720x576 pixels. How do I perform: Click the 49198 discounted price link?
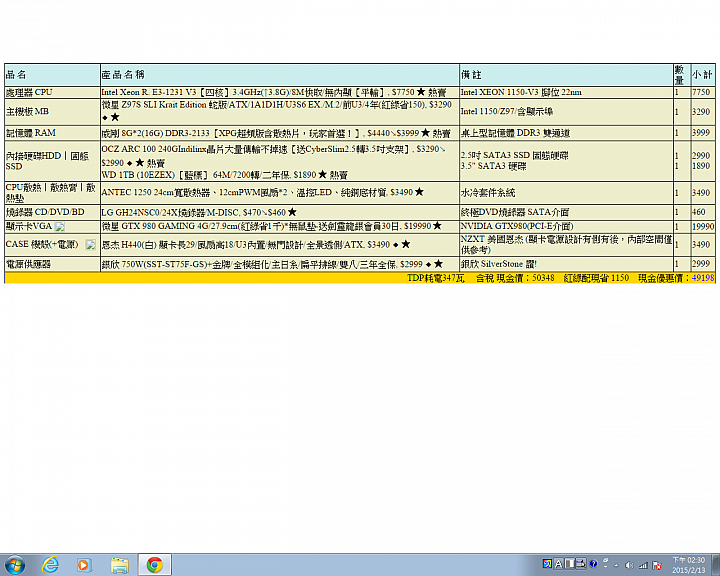tap(703, 278)
